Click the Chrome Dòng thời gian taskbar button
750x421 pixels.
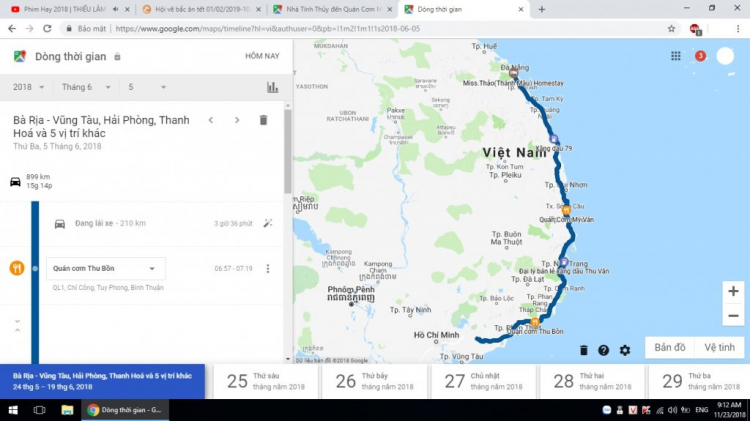coord(125,410)
